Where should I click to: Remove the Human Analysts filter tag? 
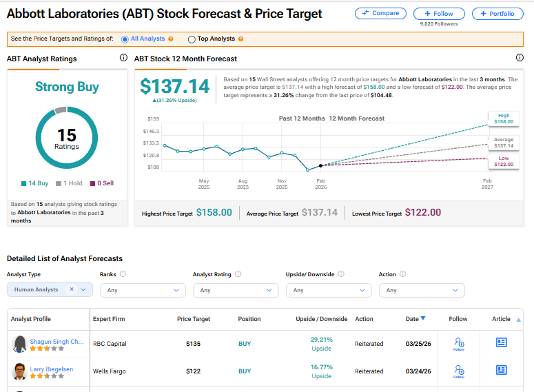pyautogui.click(x=72, y=290)
